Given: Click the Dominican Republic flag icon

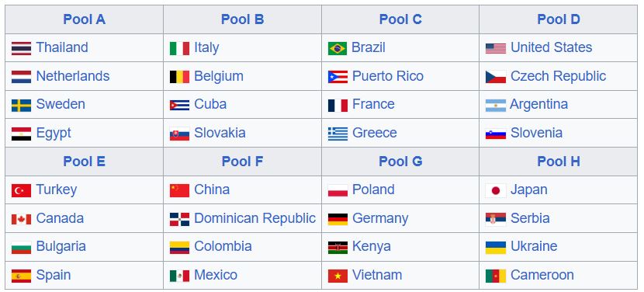Looking at the screenshot, I should 179,219.
